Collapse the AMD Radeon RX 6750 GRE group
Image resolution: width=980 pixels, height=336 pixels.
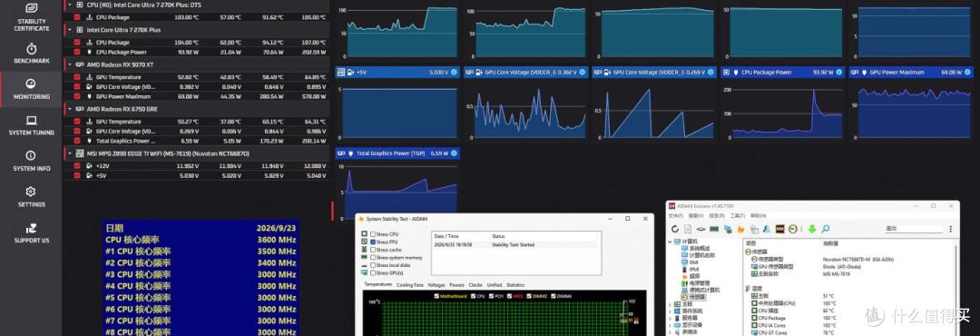70,108
